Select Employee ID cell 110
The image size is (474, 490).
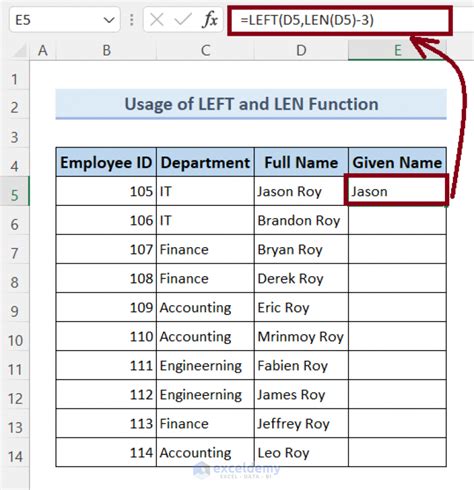[x=106, y=336]
